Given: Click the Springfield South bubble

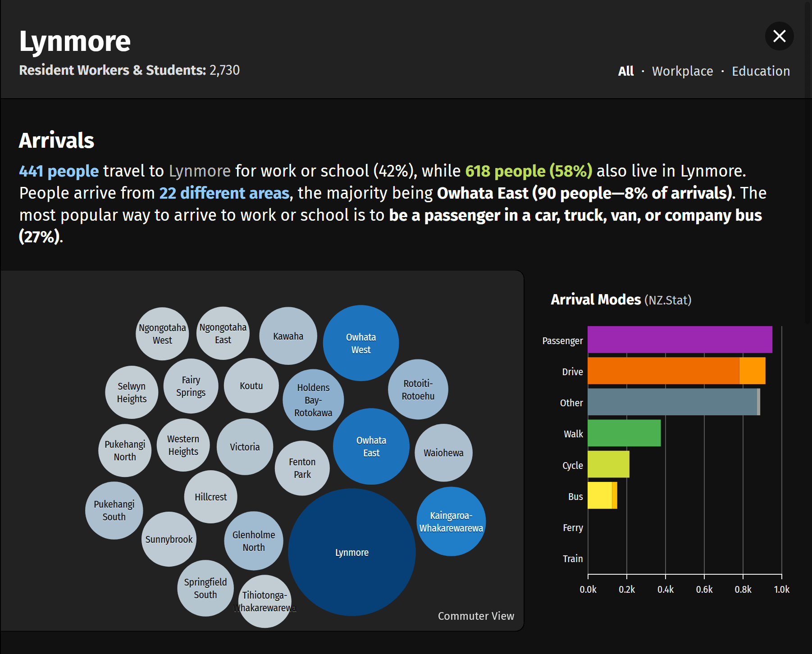Looking at the screenshot, I should pos(205,588).
